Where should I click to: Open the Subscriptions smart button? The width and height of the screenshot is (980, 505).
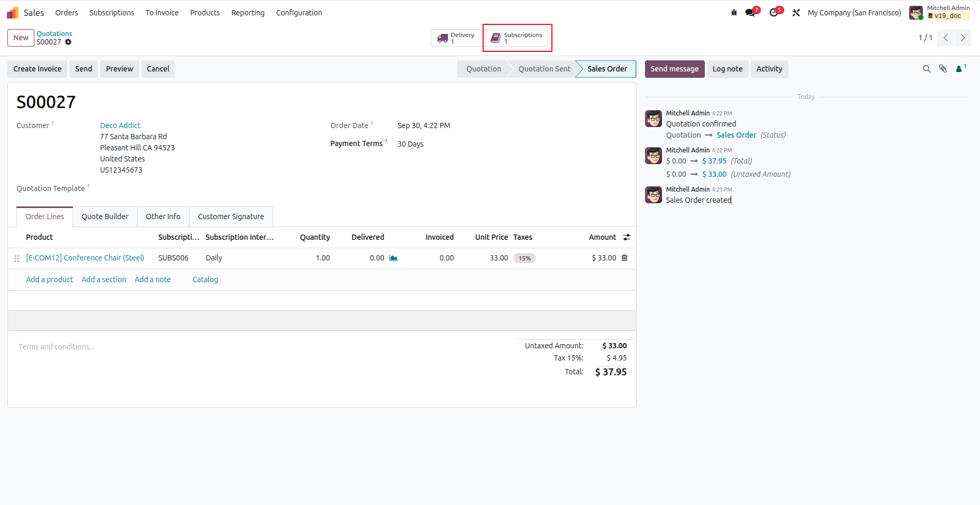coord(517,38)
